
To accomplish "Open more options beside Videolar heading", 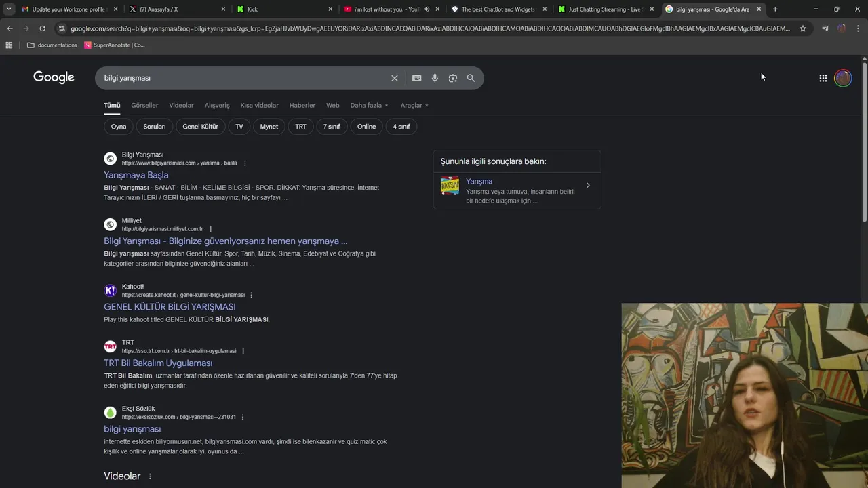I will [x=150, y=476].
